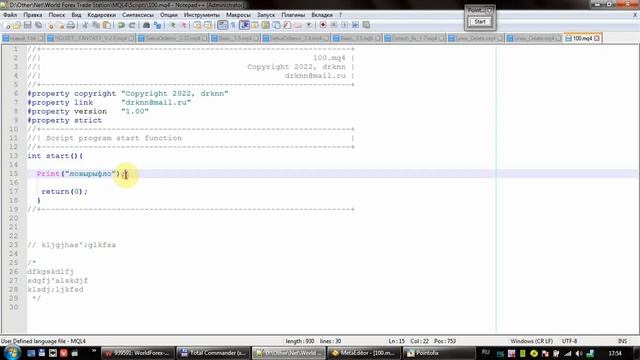The image size is (640, 360).
Task: Click the Save Recorded Macro icon
Action: 366,25
